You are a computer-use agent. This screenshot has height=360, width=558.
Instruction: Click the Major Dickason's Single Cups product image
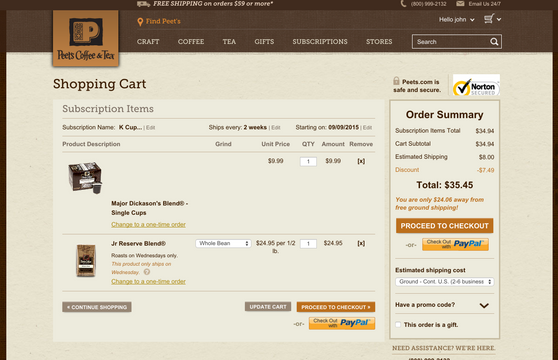(x=85, y=178)
